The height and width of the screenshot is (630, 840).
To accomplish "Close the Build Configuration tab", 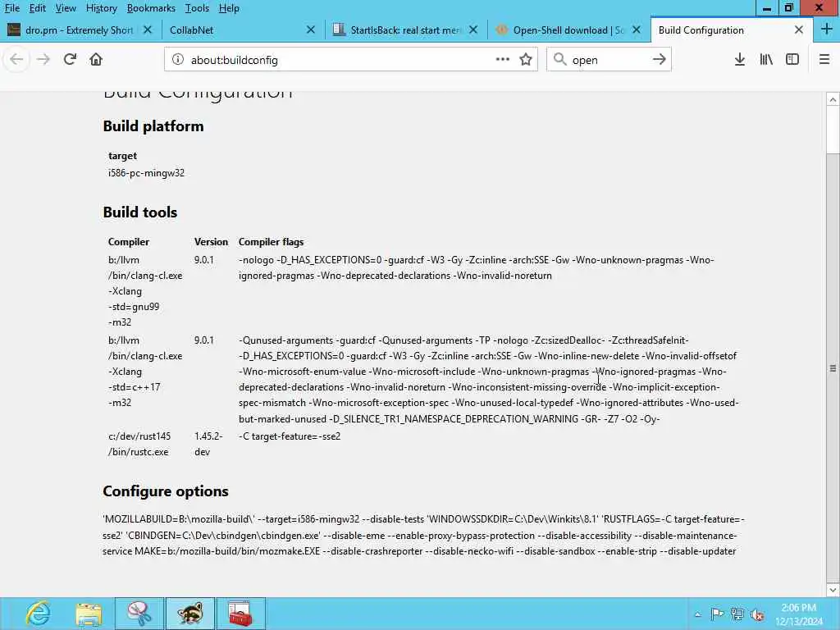I will (799, 30).
